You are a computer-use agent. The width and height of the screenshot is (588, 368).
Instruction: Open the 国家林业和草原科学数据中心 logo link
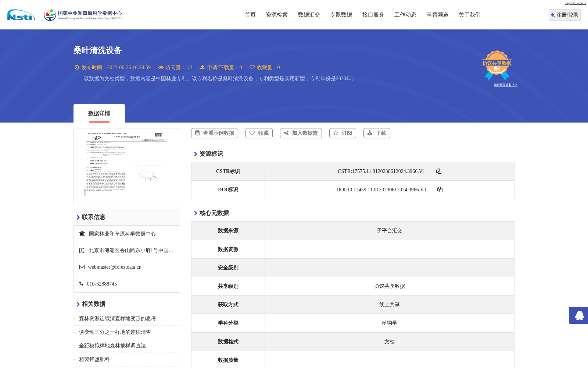coord(83,15)
